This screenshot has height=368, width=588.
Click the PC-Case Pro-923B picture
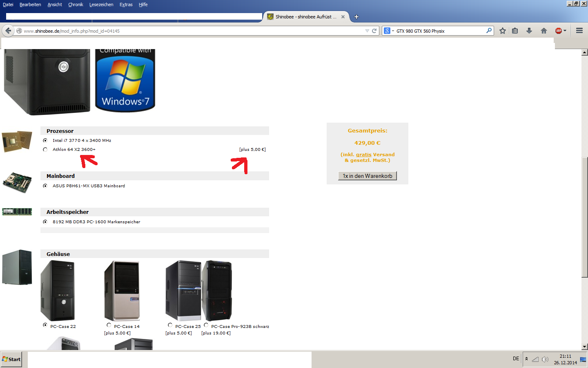pos(217,291)
